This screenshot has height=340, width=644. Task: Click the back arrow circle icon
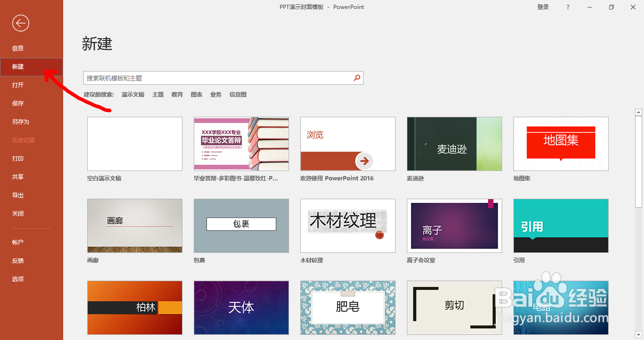click(x=21, y=23)
